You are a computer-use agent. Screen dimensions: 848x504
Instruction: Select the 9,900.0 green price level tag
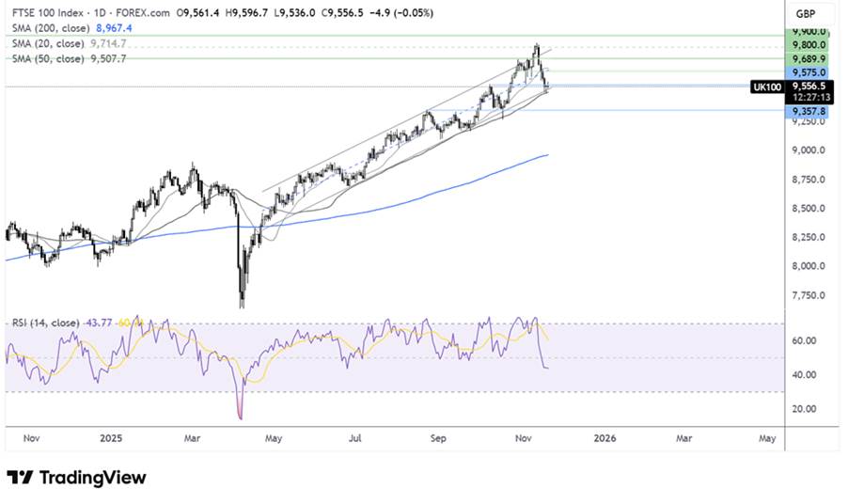point(809,31)
